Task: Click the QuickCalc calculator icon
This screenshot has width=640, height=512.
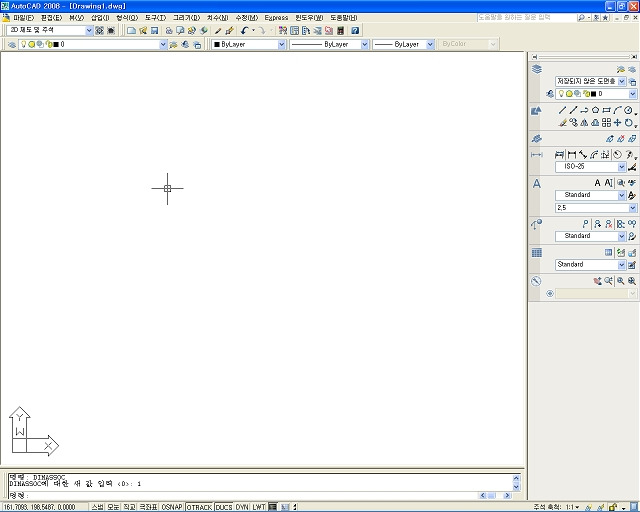Action: tap(340, 31)
